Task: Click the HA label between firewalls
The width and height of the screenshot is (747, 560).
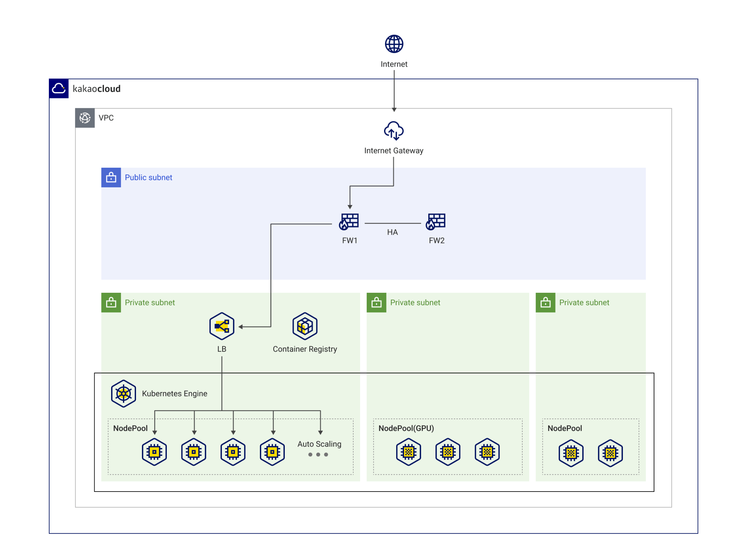Action: (392, 232)
